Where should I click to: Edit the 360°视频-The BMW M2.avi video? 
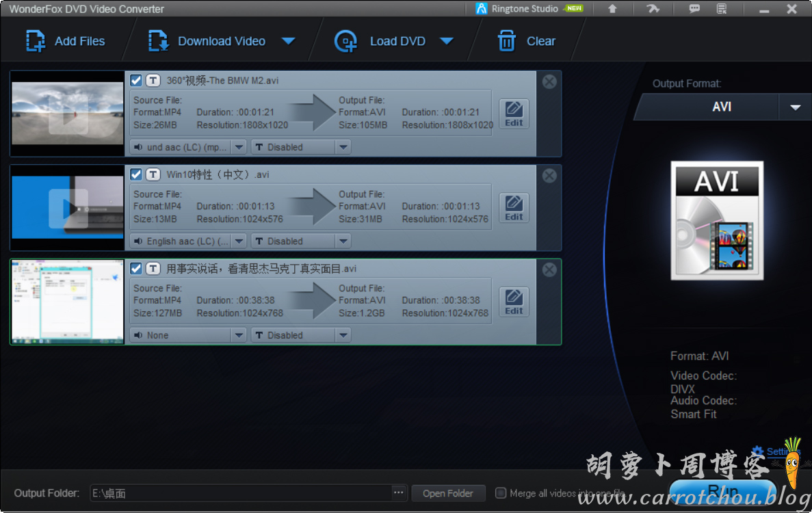tap(514, 114)
